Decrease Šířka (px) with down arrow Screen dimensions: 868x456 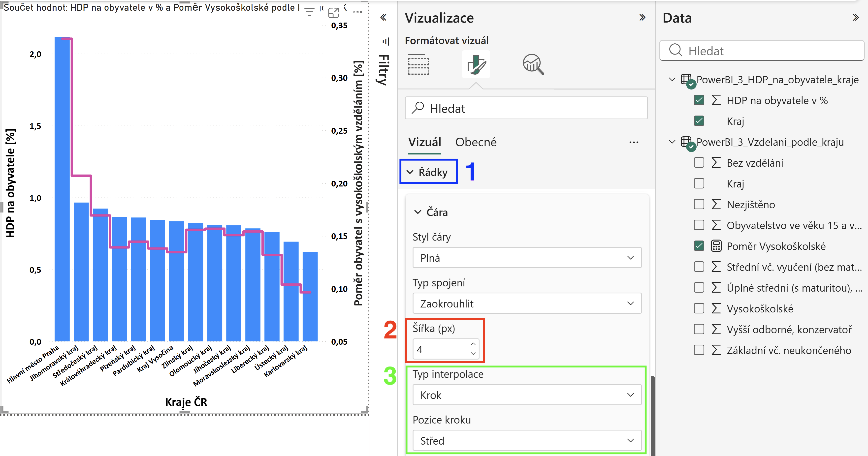[x=473, y=353]
